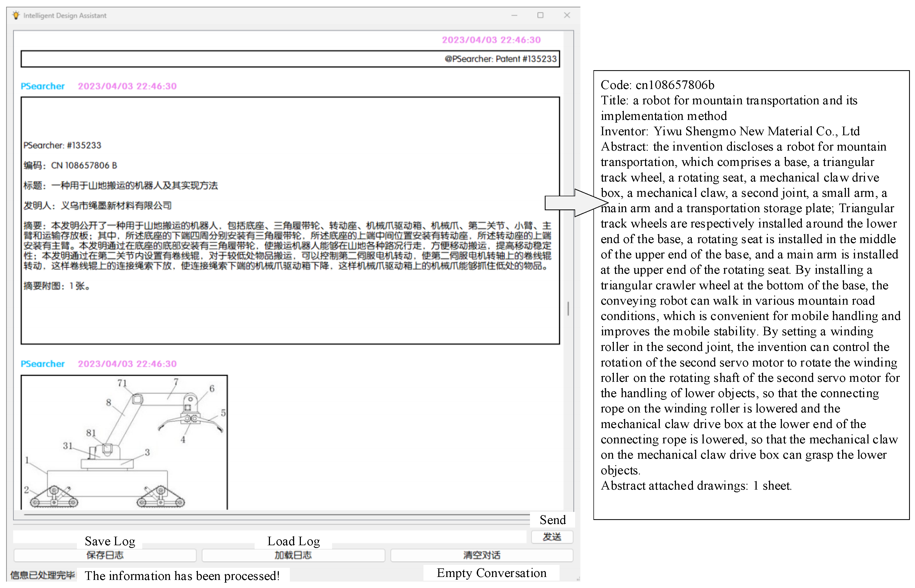915x588 pixels.
Task: Click the abstract paragraph starting 摘要
Action: coord(287,245)
